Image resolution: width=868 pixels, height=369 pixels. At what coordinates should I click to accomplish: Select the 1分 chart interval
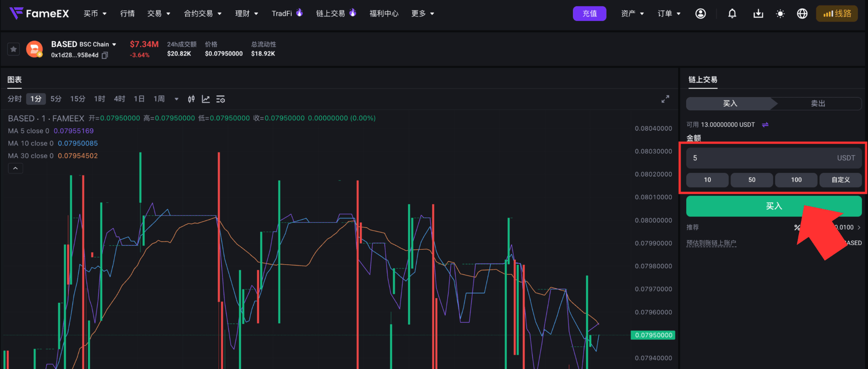coord(36,99)
